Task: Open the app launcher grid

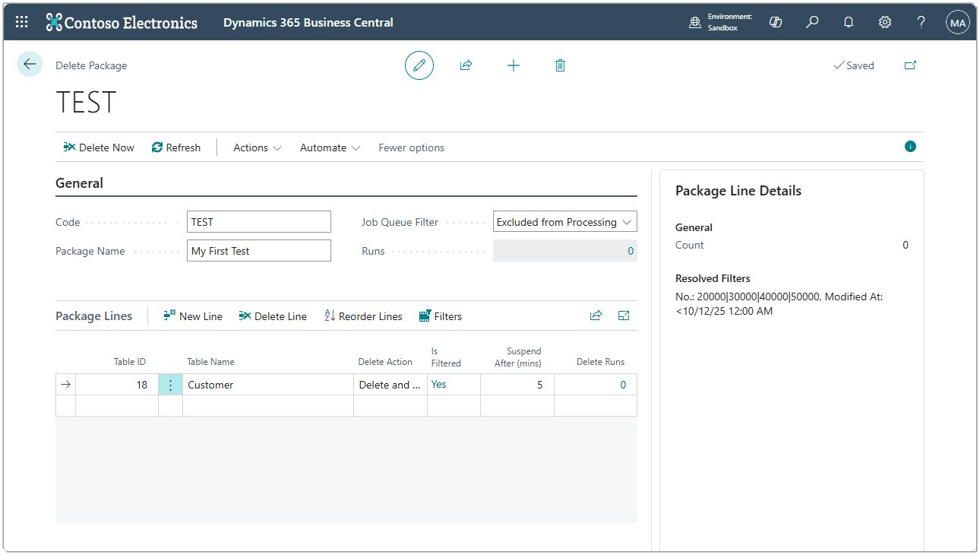Action: [22, 22]
